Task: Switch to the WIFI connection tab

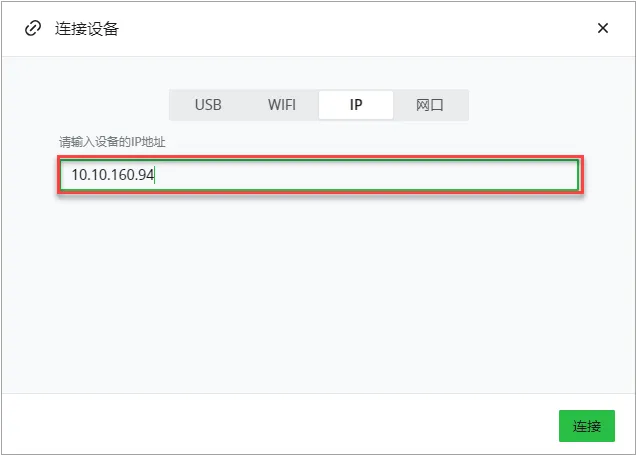Action: pos(281,105)
